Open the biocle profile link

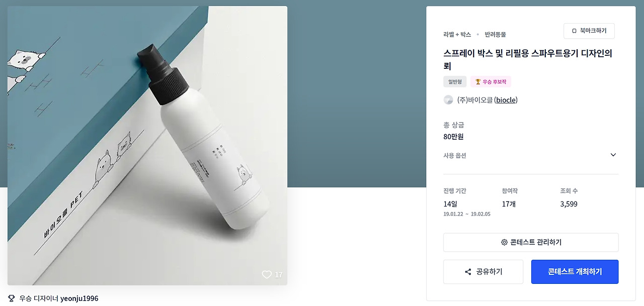(x=506, y=100)
